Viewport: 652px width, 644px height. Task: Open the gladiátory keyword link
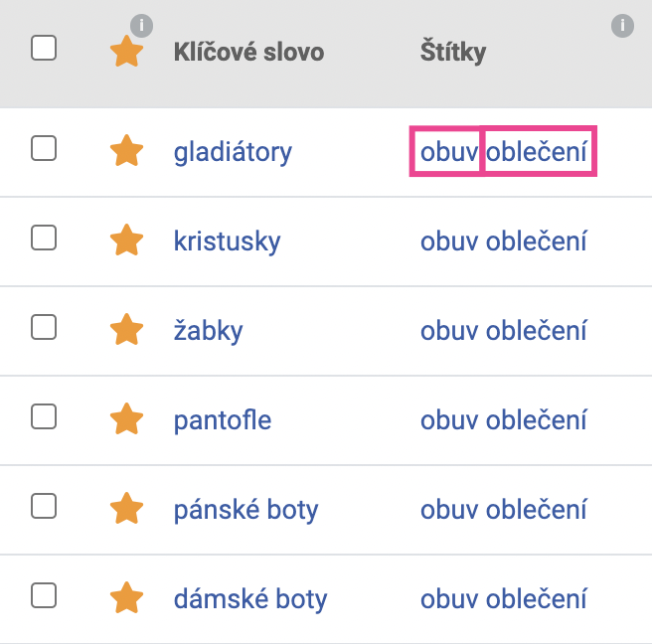click(x=233, y=153)
